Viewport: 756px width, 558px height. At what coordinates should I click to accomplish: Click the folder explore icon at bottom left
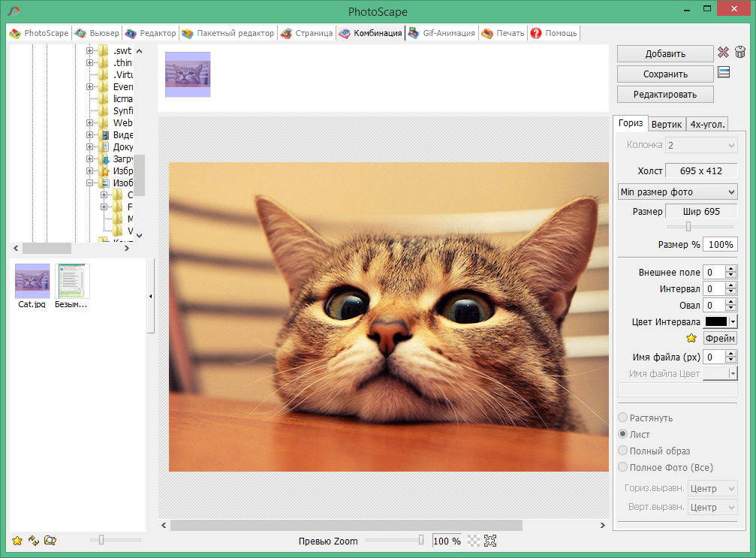[50, 540]
